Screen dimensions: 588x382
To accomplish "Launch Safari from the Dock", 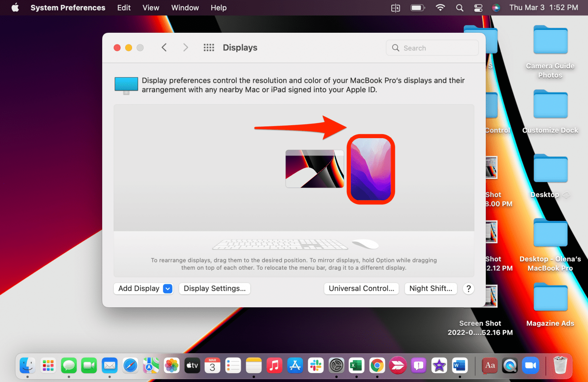I will (130, 366).
